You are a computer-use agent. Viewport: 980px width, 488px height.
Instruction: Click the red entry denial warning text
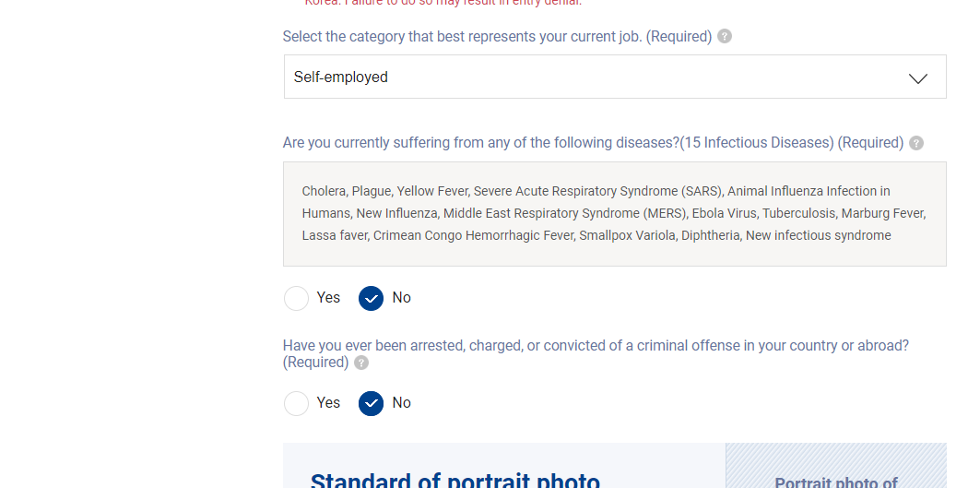(x=443, y=3)
